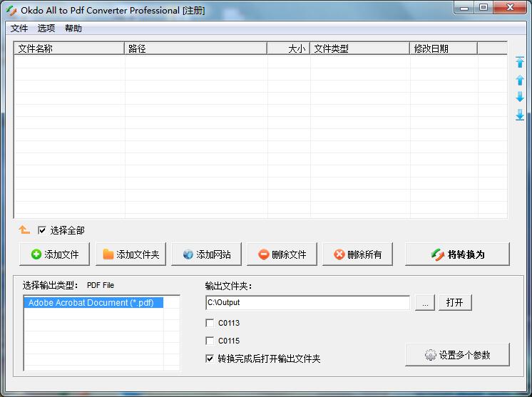Click the Okdo app icon in title bar

click(x=11, y=11)
